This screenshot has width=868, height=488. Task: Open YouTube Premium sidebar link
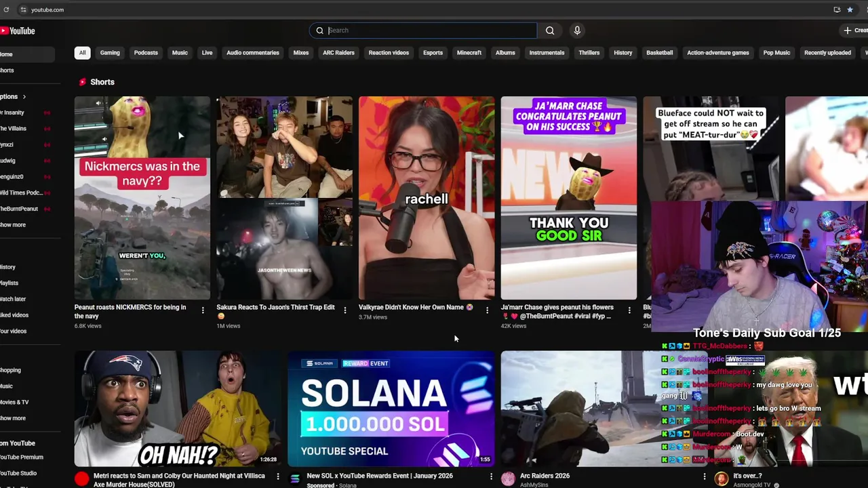click(22, 457)
